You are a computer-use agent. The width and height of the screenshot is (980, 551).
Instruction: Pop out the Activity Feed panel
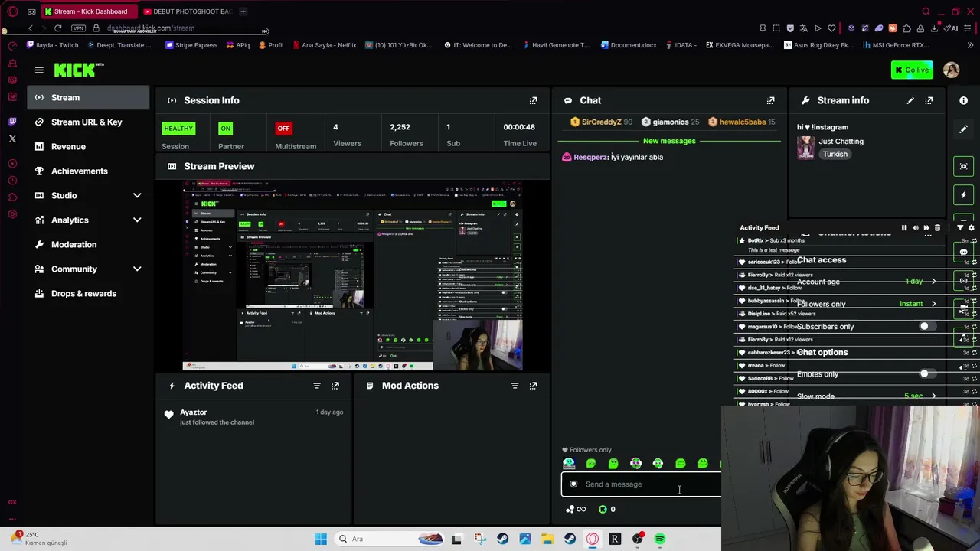[335, 386]
